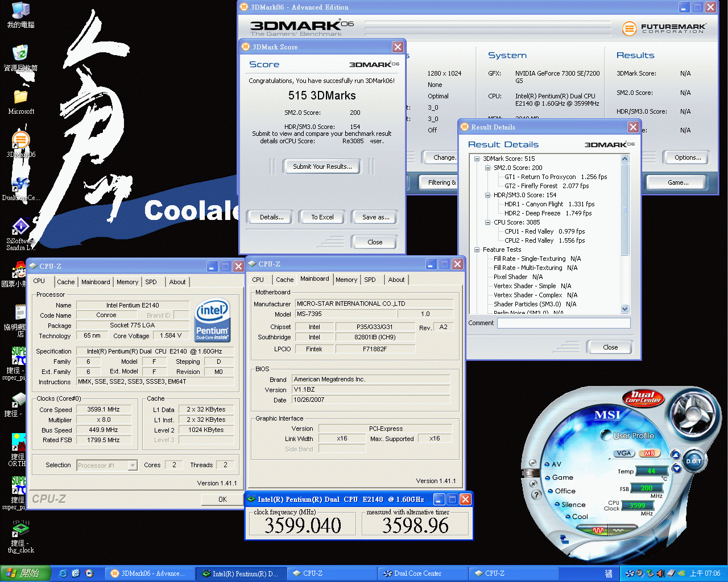Select 'CPU1 - Red Valley' result row
The image size is (728, 582).
pos(544,231)
